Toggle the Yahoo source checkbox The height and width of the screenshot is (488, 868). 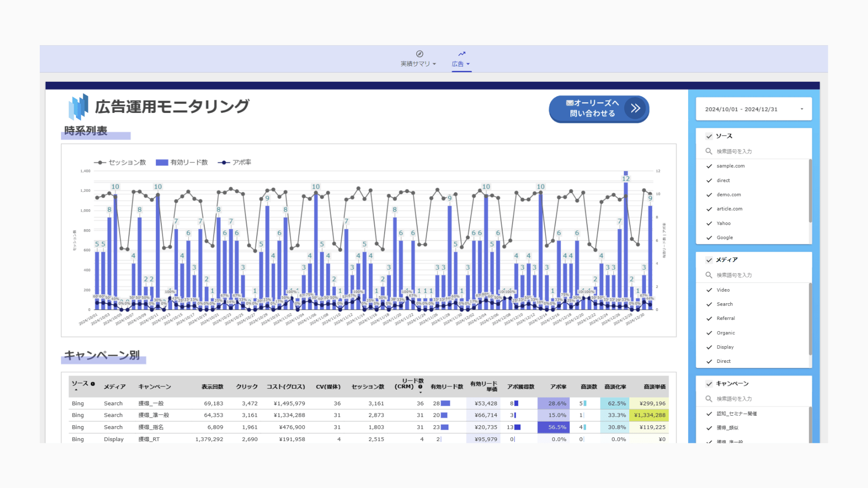click(x=709, y=224)
